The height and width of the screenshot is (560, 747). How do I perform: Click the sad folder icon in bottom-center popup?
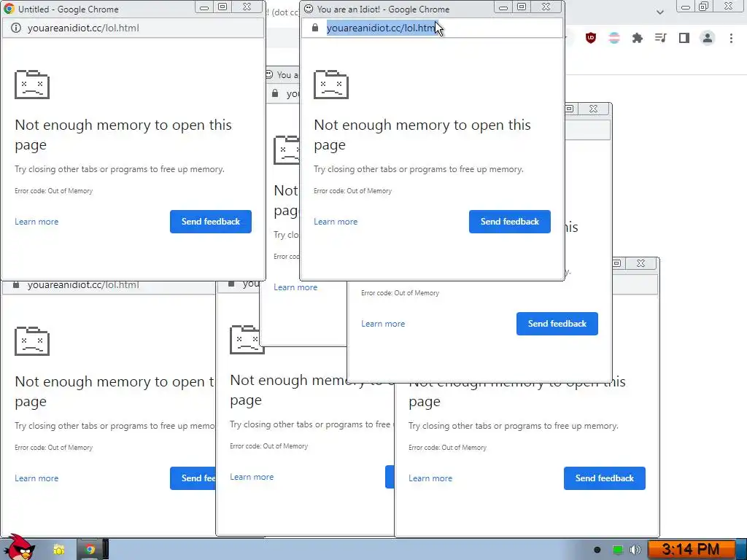coord(247,340)
